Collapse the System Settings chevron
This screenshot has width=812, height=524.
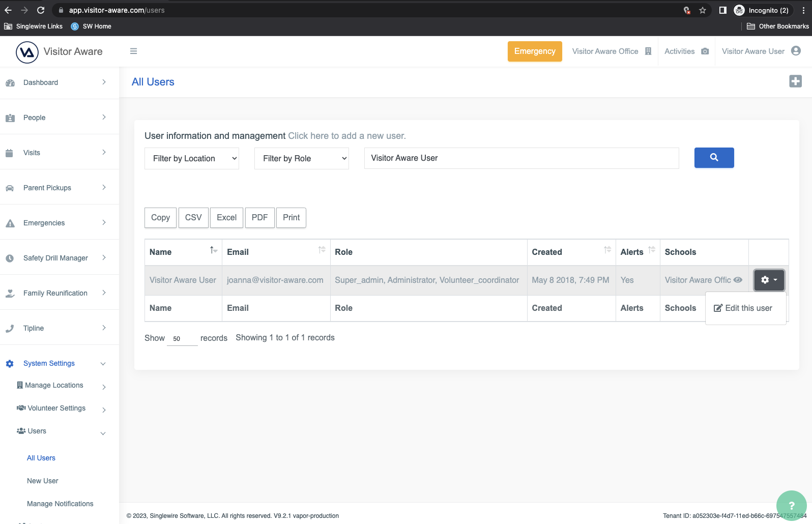103,364
